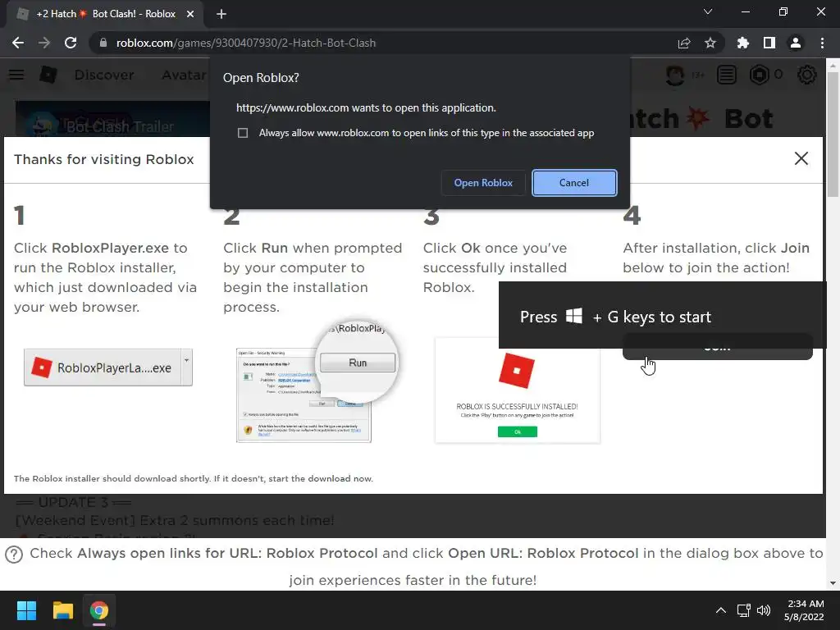Viewport: 840px width, 630px height.
Task: Open the Windows Start menu
Action: (26, 610)
